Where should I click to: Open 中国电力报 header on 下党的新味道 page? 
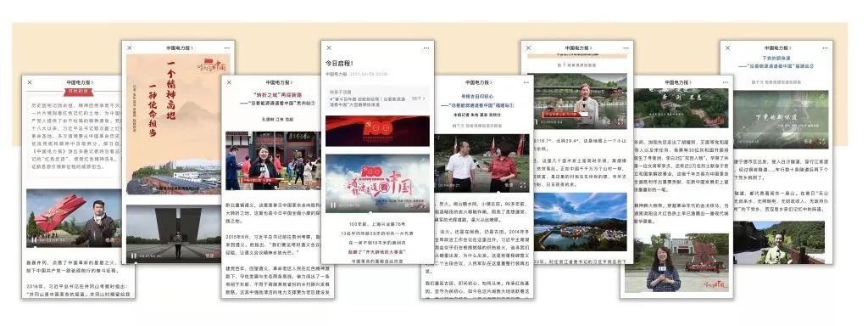777,48
